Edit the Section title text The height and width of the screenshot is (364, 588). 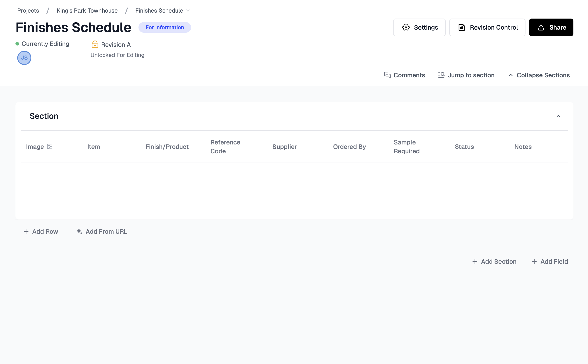(x=44, y=116)
